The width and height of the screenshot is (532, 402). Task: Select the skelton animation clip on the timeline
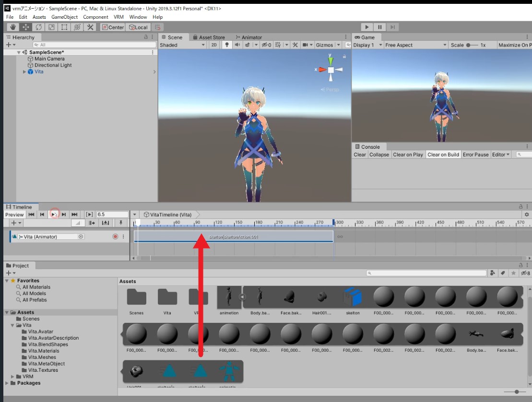tap(234, 236)
